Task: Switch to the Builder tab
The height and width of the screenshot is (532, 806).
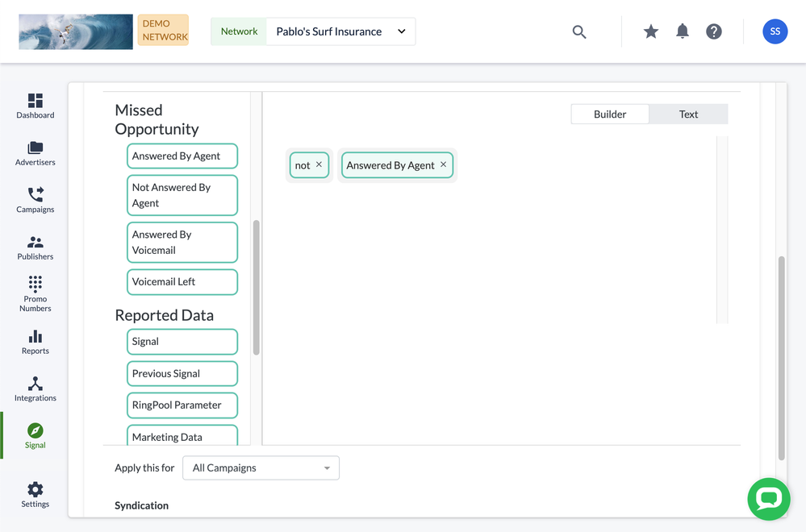Action: [610, 114]
